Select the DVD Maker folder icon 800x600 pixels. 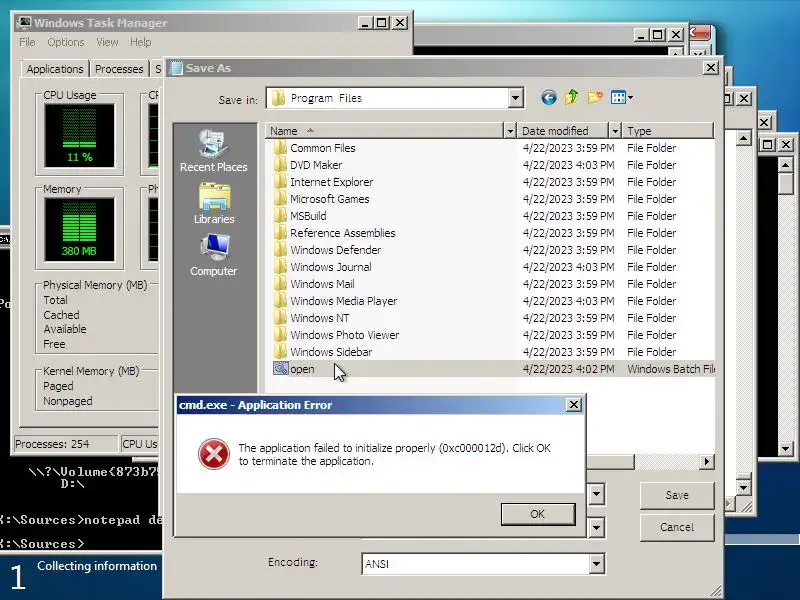click(280, 165)
